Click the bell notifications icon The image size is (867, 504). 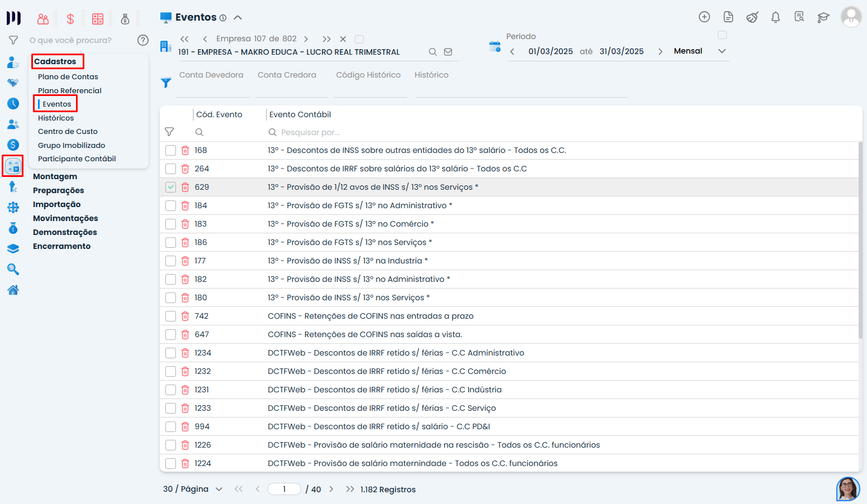point(775,17)
